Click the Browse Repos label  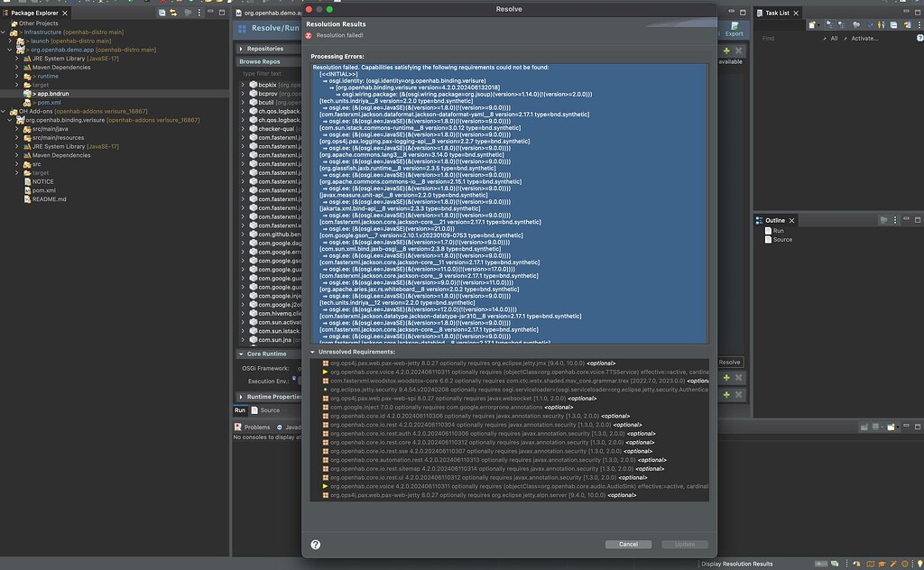262,61
